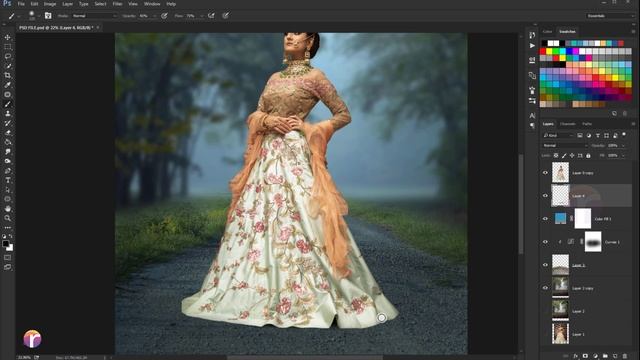Open the layer Fill dropdown
The image size is (640, 360).
click(x=623, y=156)
